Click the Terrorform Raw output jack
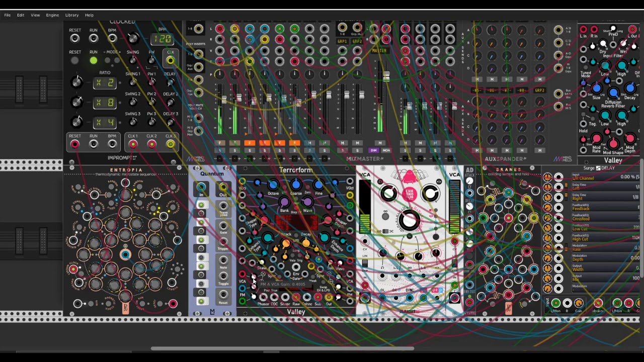The image size is (644, 362). [296, 297]
